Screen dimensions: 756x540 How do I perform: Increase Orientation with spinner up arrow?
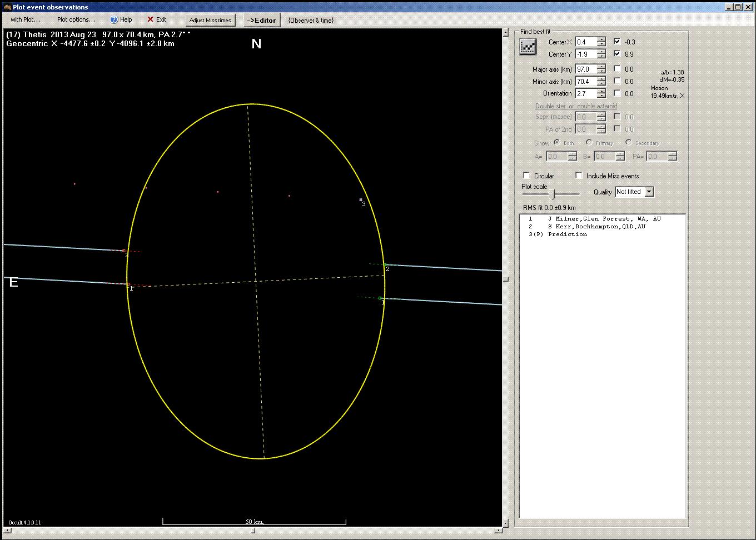tap(601, 92)
